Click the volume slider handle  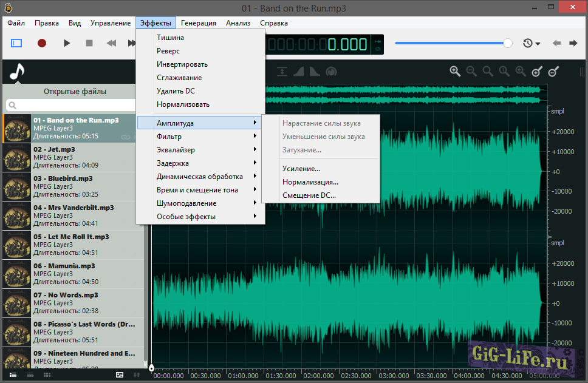tap(508, 43)
